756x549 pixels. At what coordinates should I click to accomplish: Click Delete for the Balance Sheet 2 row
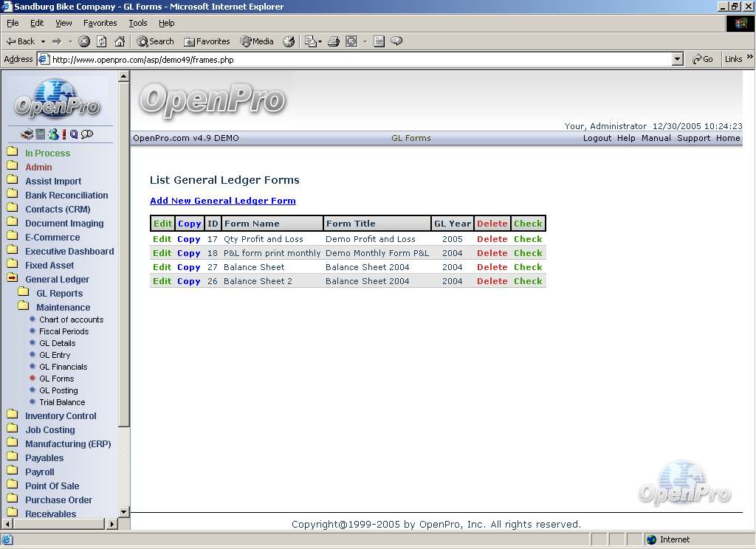pos(492,281)
